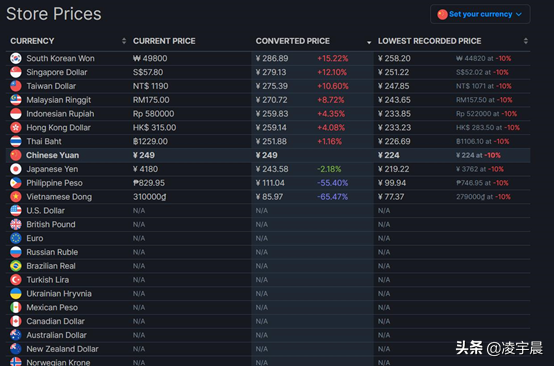Image resolution: width=554 pixels, height=366 pixels.
Task: Open the Set your currency dropdown
Action: click(480, 14)
